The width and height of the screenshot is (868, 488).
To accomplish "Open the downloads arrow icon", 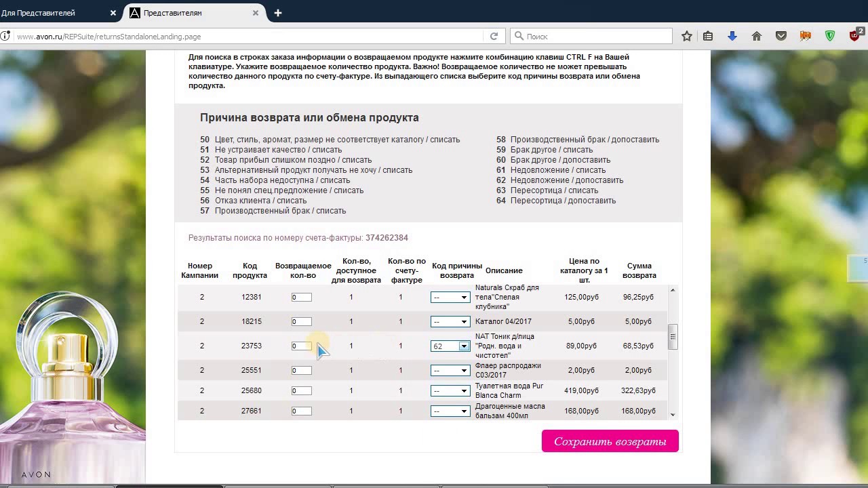I will click(x=732, y=37).
